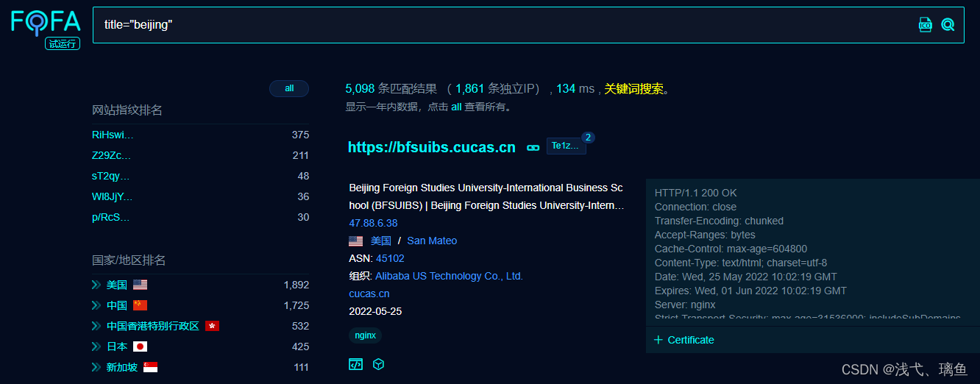
Task: Click the nginx tag
Action: pos(365,335)
